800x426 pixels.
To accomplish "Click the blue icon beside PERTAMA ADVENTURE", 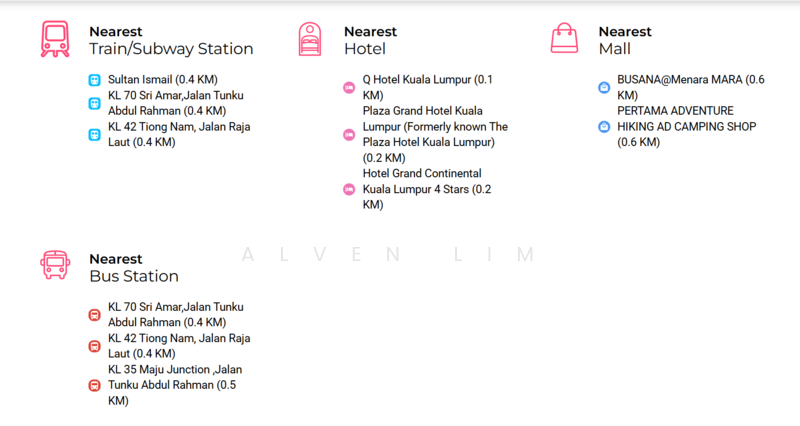I will click(x=604, y=127).
